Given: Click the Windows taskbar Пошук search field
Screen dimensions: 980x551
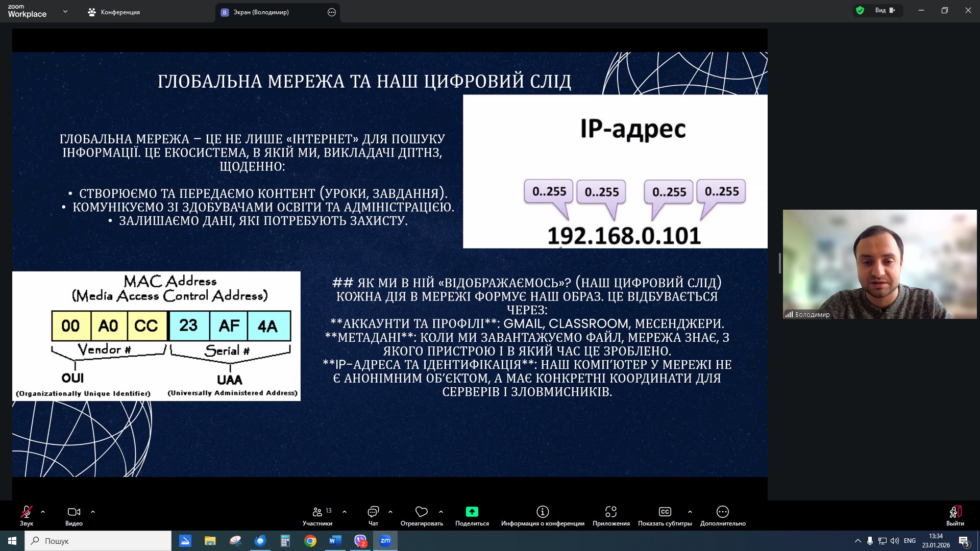Looking at the screenshot, I should pyautogui.click(x=98, y=541).
